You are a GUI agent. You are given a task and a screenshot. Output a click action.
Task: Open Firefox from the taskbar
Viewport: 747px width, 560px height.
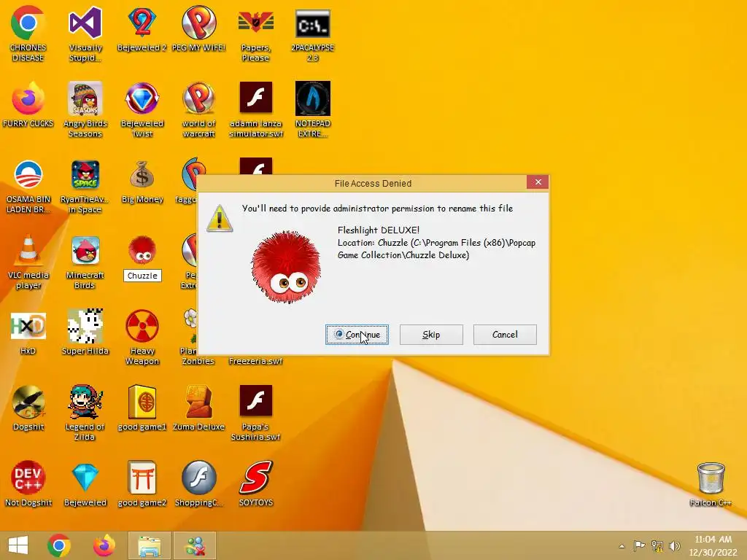click(104, 545)
